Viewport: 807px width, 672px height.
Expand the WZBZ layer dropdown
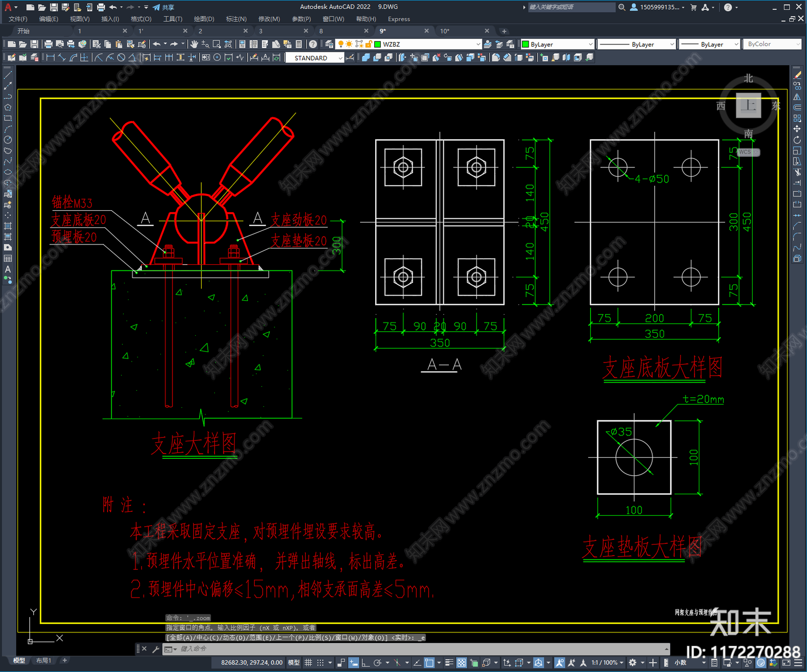pyautogui.click(x=478, y=44)
